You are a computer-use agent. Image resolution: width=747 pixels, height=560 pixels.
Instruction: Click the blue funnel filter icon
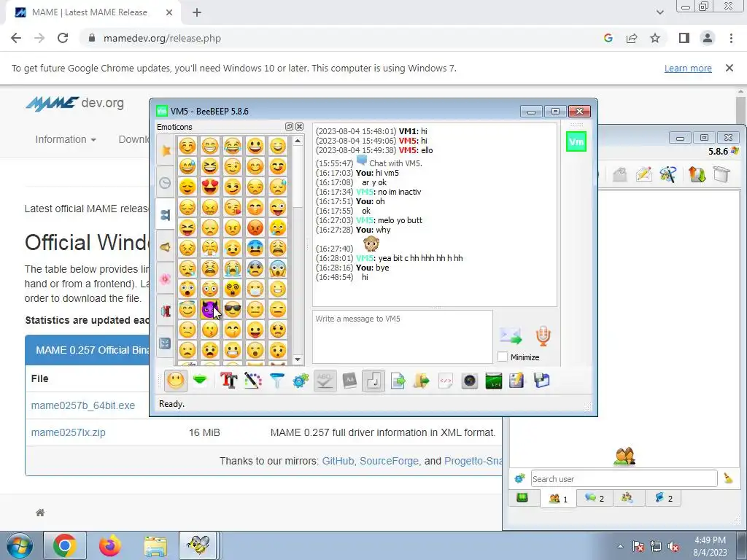coord(276,381)
